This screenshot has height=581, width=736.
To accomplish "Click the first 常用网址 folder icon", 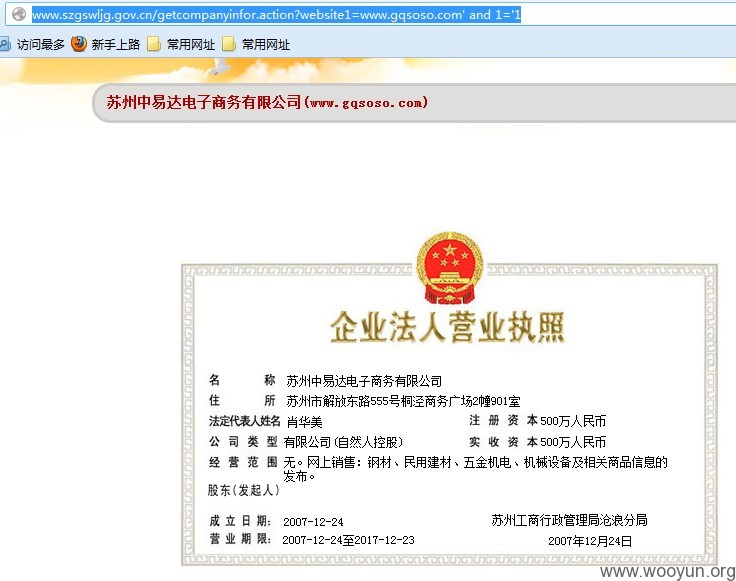I will (153, 44).
